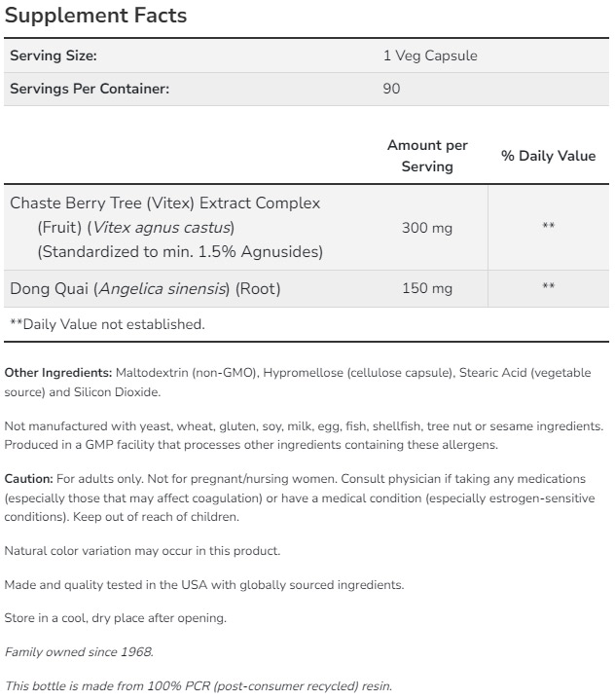This screenshot has height=700, width=615.
Task: Select the 150 mg amount
Action: pos(427,288)
